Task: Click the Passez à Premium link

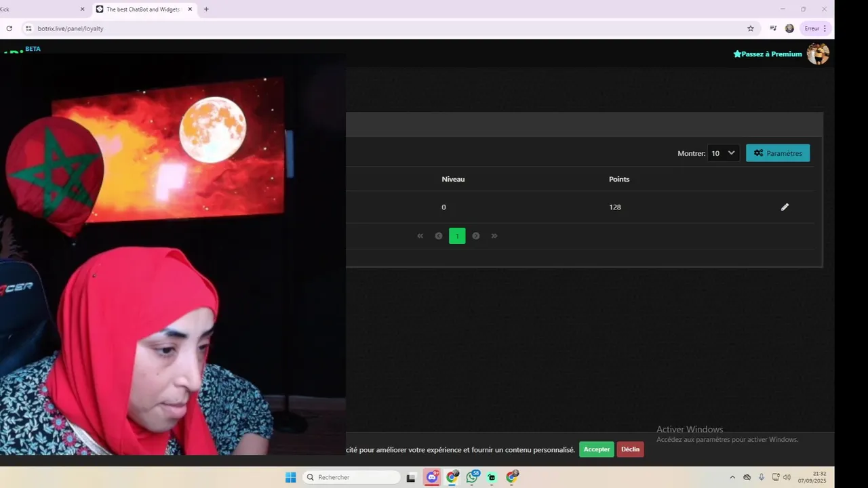Action: point(768,54)
